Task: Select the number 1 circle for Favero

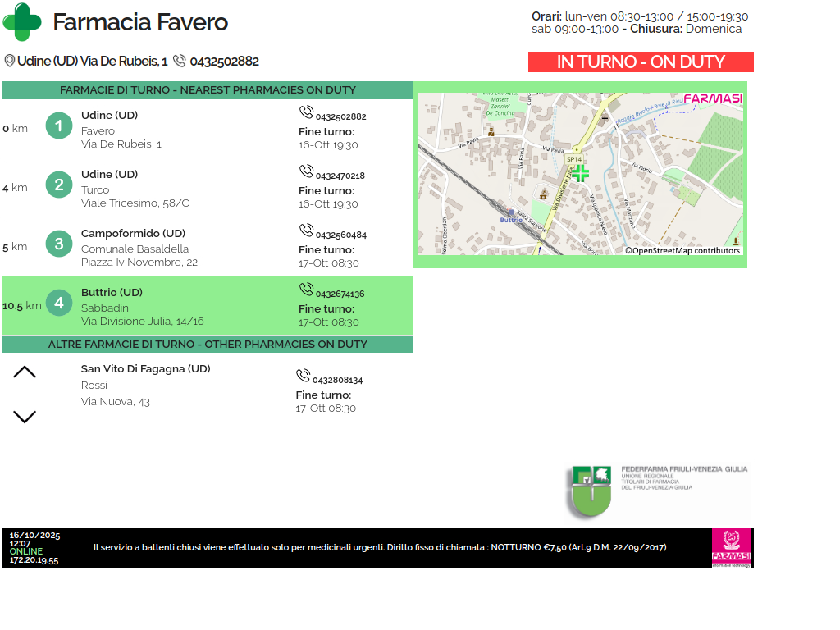Action: (59, 126)
